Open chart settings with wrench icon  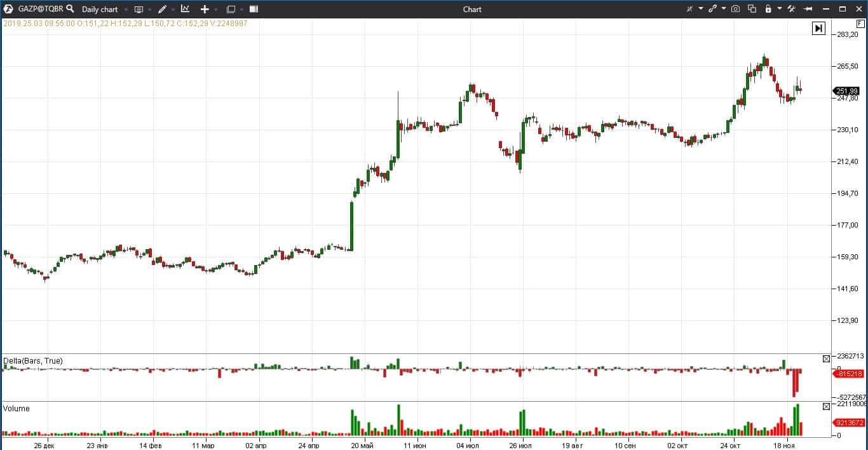792,9
